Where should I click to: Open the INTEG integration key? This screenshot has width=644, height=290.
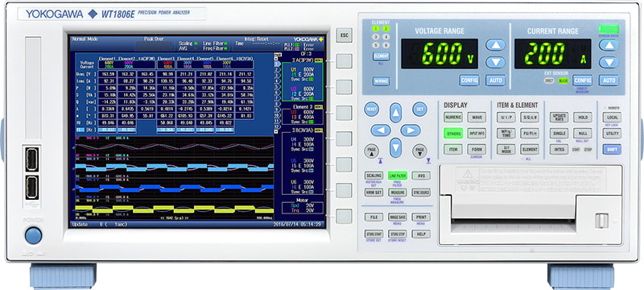pos(559,150)
